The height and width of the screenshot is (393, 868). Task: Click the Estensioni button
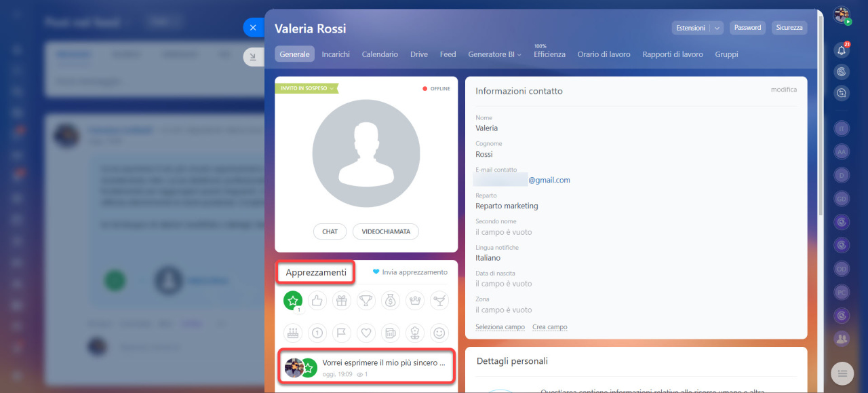click(690, 28)
